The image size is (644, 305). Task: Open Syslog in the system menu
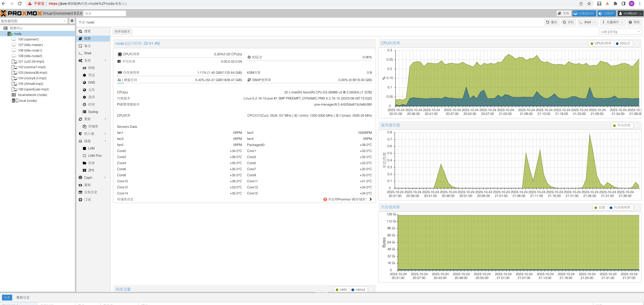[x=93, y=112]
